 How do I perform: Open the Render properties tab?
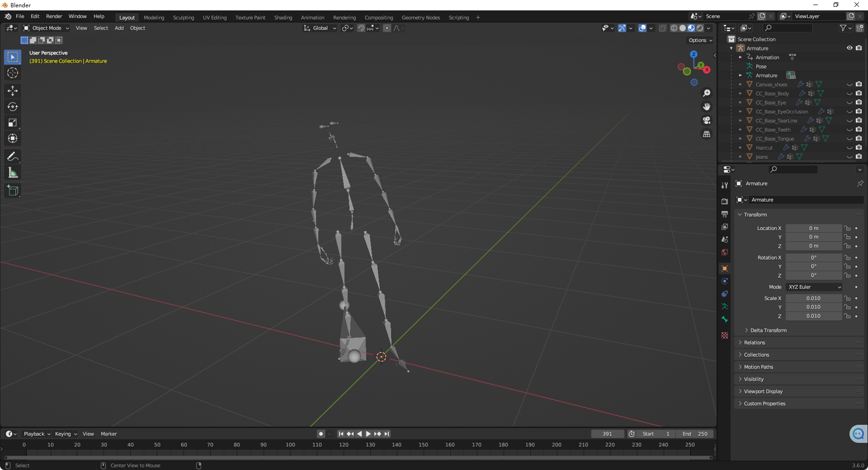(724, 201)
